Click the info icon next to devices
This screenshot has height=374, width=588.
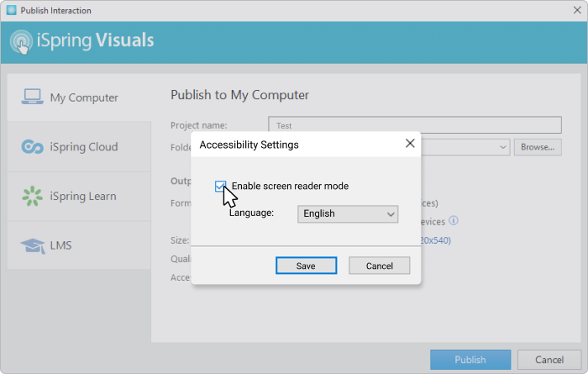tap(454, 220)
